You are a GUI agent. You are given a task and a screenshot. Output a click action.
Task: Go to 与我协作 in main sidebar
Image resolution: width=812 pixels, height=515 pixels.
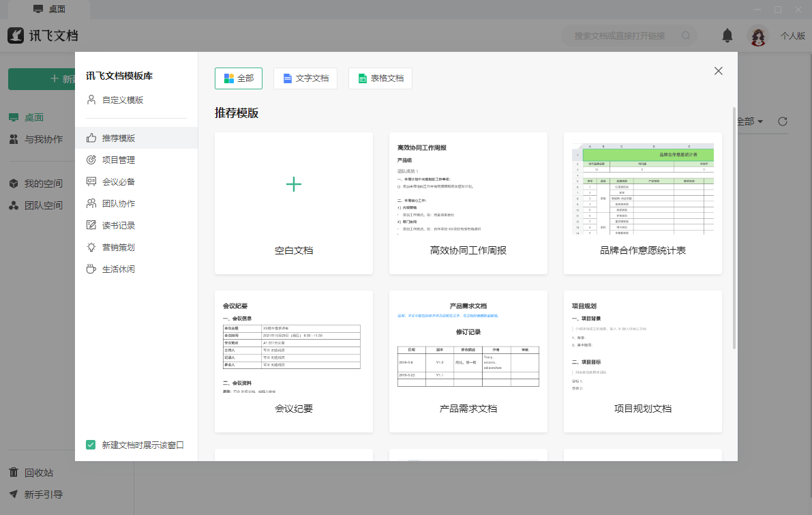pyautogui.click(x=44, y=139)
